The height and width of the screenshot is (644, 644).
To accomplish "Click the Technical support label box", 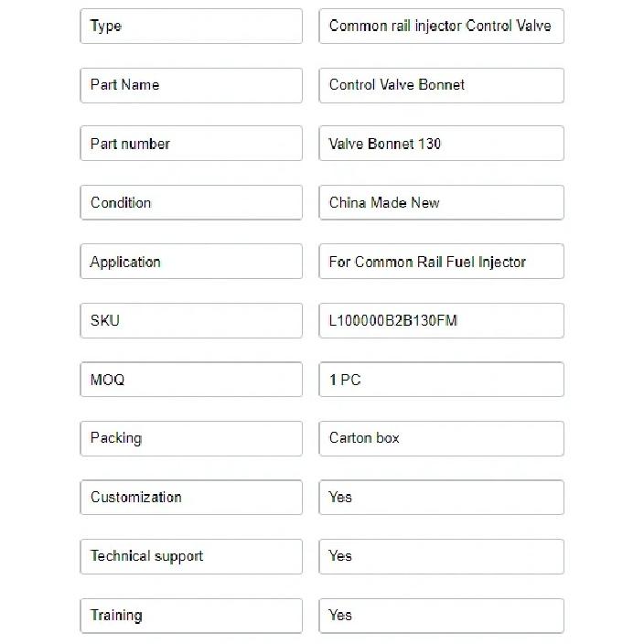I will 191,556.
